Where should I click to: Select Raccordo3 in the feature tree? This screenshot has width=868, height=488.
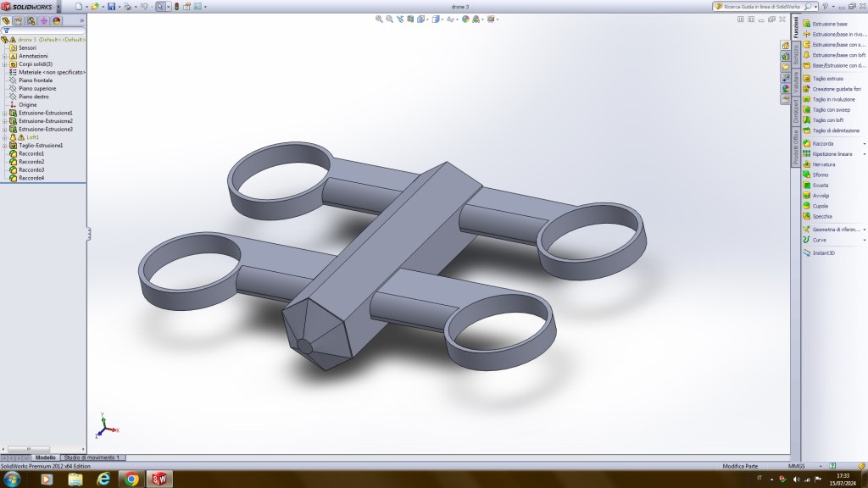tap(31, 169)
